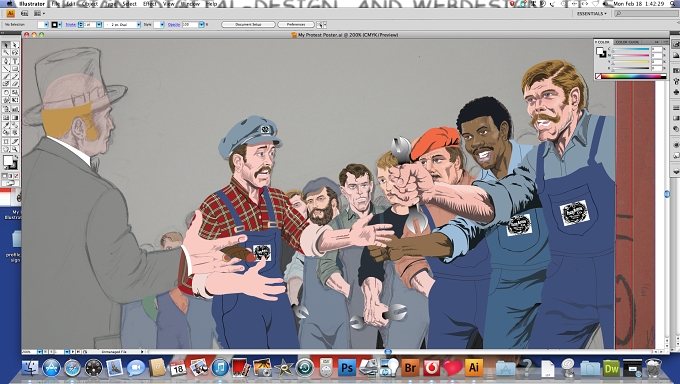The width and height of the screenshot is (680, 384).
Task: Activate the Zoom magnifier tool
Action: coord(15,149)
